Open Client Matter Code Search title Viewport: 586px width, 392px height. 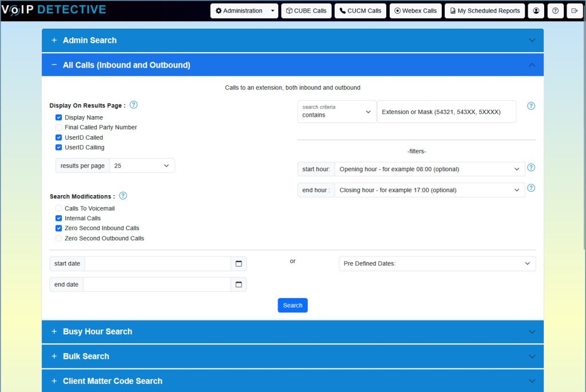coord(113,381)
